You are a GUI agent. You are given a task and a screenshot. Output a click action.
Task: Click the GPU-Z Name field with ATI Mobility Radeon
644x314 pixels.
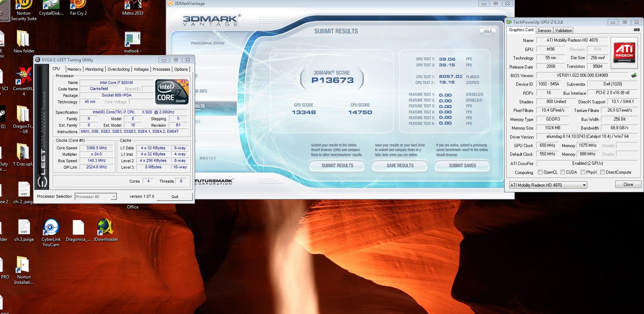pos(572,40)
